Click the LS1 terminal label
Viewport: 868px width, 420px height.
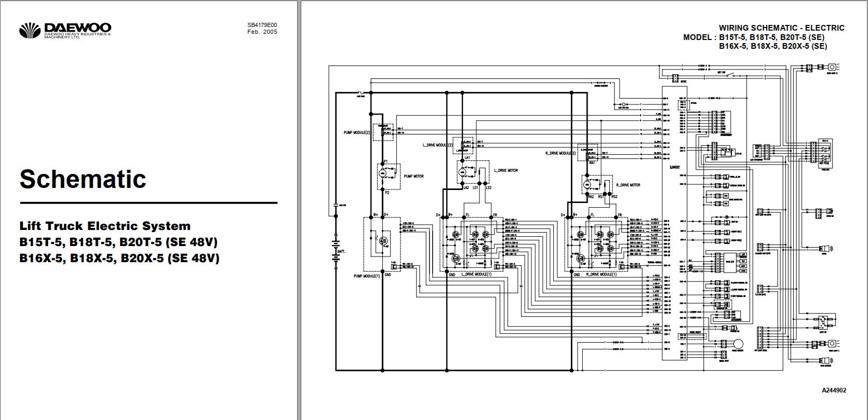[475, 187]
